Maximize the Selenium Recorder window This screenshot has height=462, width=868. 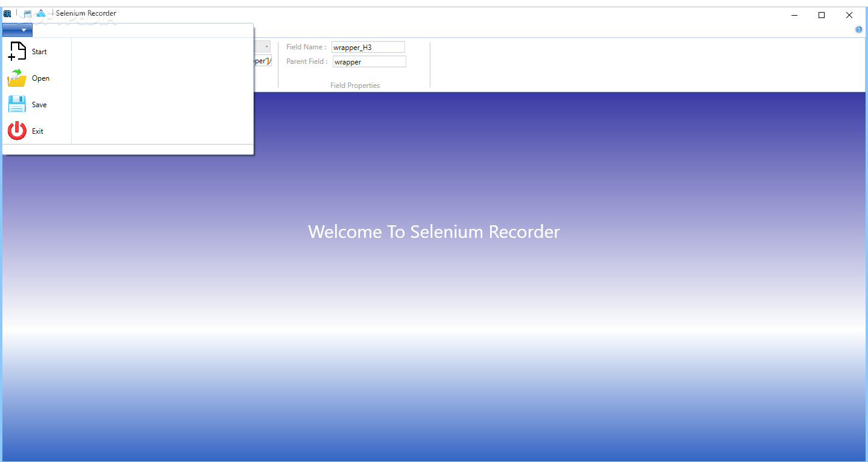pos(822,15)
